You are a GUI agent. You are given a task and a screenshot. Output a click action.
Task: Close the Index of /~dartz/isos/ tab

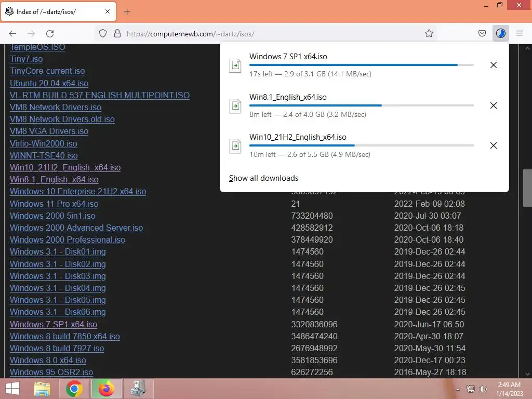(107, 11)
